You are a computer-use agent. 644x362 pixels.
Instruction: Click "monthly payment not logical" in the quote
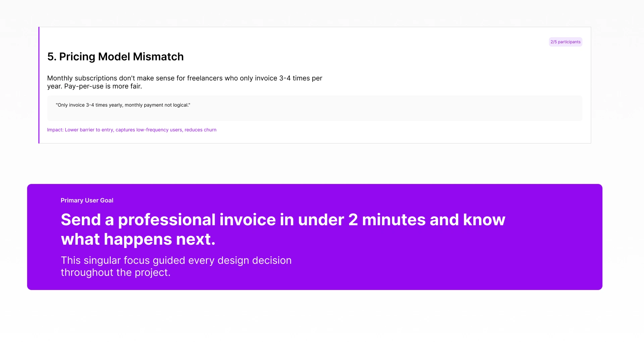tap(157, 105)
